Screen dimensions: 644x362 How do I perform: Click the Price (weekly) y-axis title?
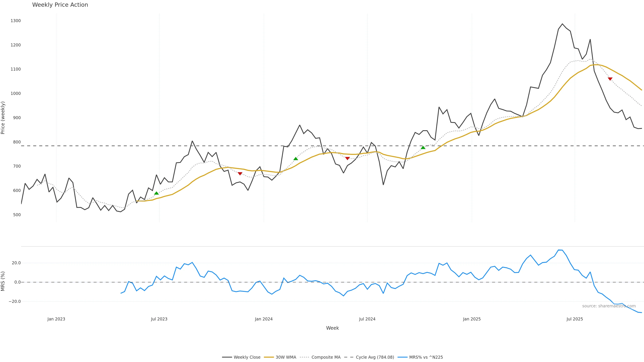point(3,118)
